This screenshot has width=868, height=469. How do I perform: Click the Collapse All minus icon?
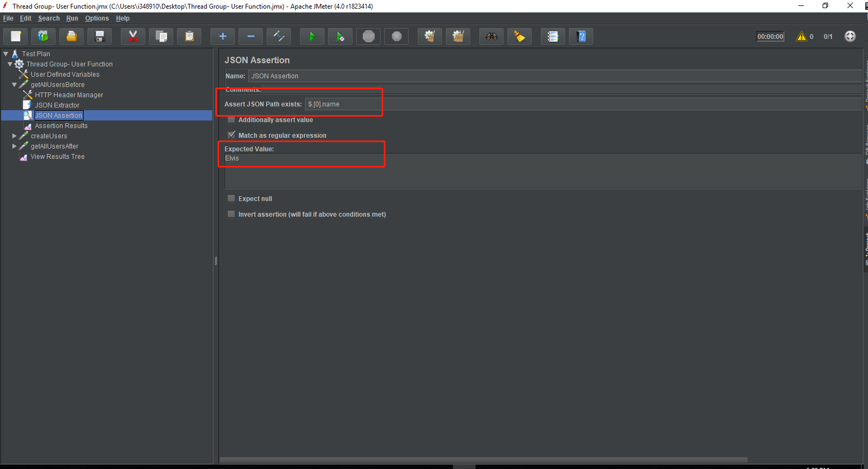click(x=250, y=36)
